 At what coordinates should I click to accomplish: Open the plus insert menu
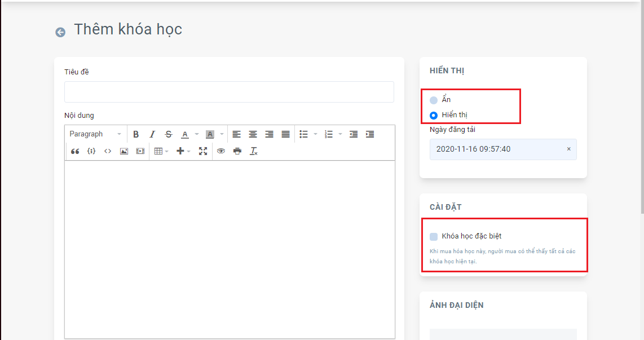pyautogui.click(x=180, y=151)
